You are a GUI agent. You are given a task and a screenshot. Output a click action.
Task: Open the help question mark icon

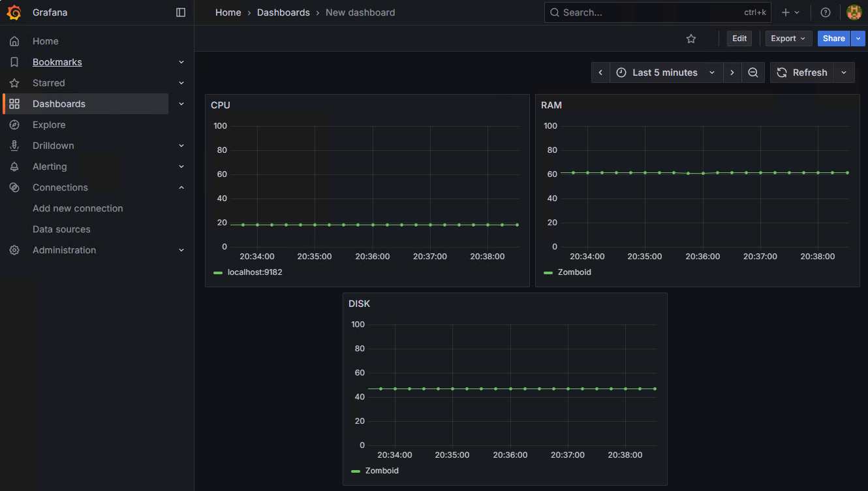point(826,12)
